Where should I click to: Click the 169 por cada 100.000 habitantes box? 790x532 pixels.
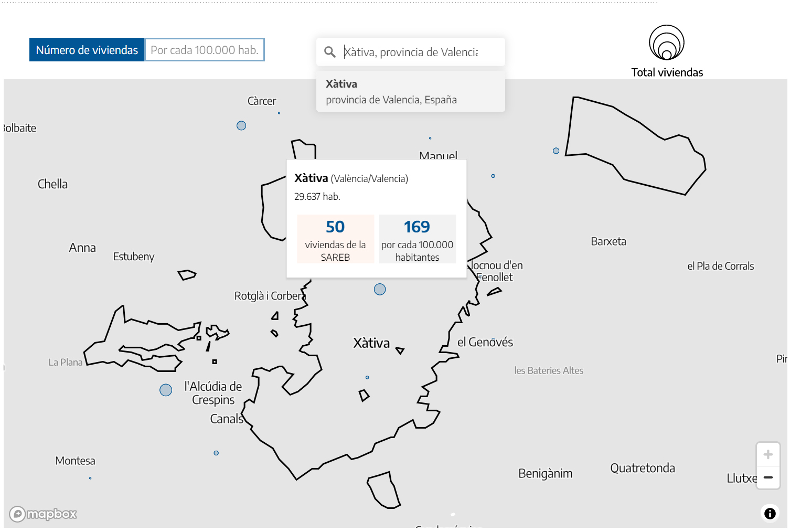tap(417, 239)
